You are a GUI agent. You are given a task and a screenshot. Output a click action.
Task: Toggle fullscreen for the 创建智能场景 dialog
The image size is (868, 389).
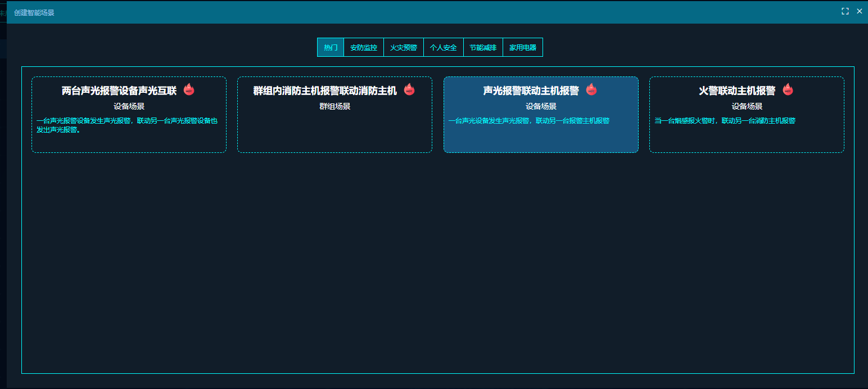845,11
